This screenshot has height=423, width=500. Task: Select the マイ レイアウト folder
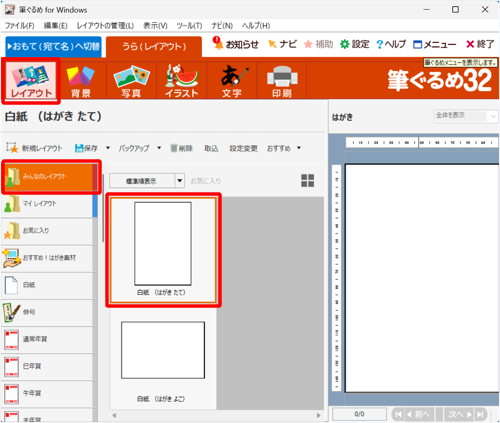pyautogui.click(x=47, y=204)
